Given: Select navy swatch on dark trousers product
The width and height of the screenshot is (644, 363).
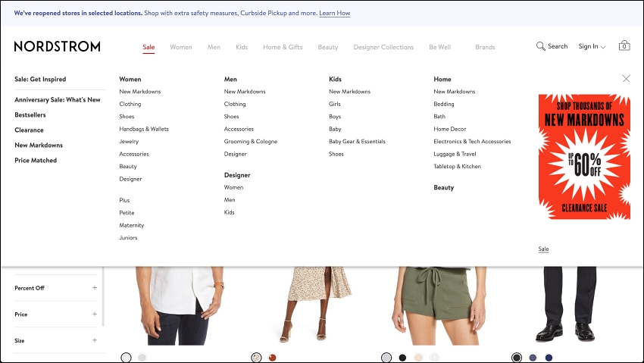Looking at the screenshot, I should [x=549, y=358].
